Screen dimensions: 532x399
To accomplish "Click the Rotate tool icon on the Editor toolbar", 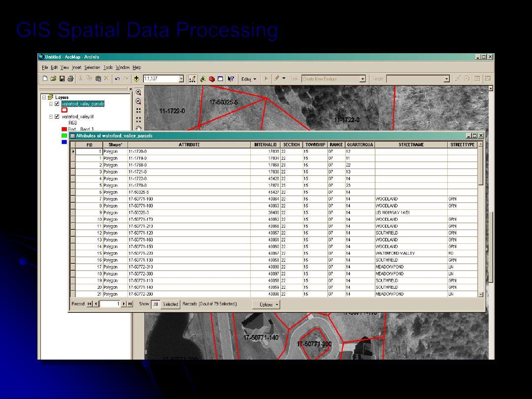I will [467, 79].
